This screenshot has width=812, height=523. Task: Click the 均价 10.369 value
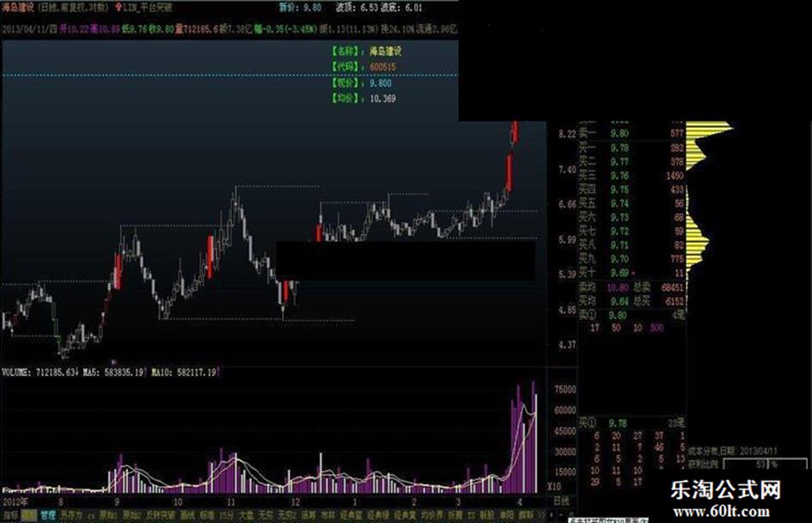click(x=382, y=99)
